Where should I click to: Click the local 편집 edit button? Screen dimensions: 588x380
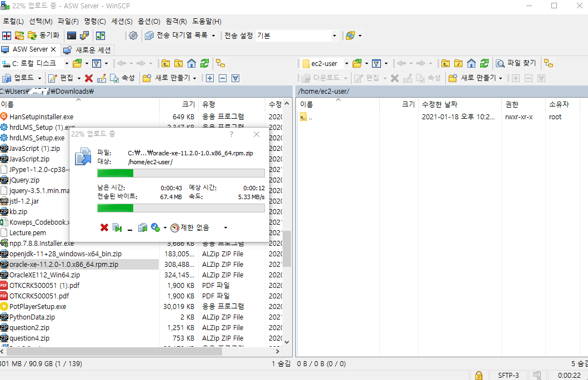point(61,78)
